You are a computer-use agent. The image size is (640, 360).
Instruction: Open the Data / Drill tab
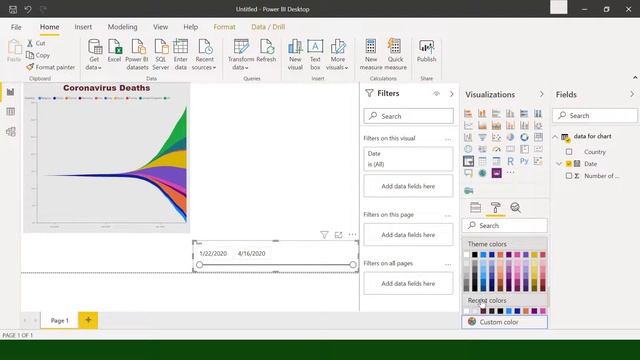(x=268, y=27)
